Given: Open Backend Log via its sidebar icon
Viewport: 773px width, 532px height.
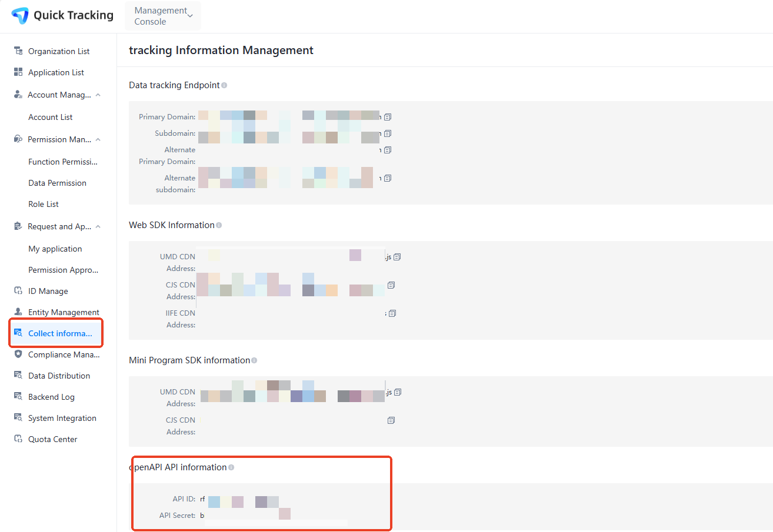Looking at the screenshot, I should pos(18,397).
